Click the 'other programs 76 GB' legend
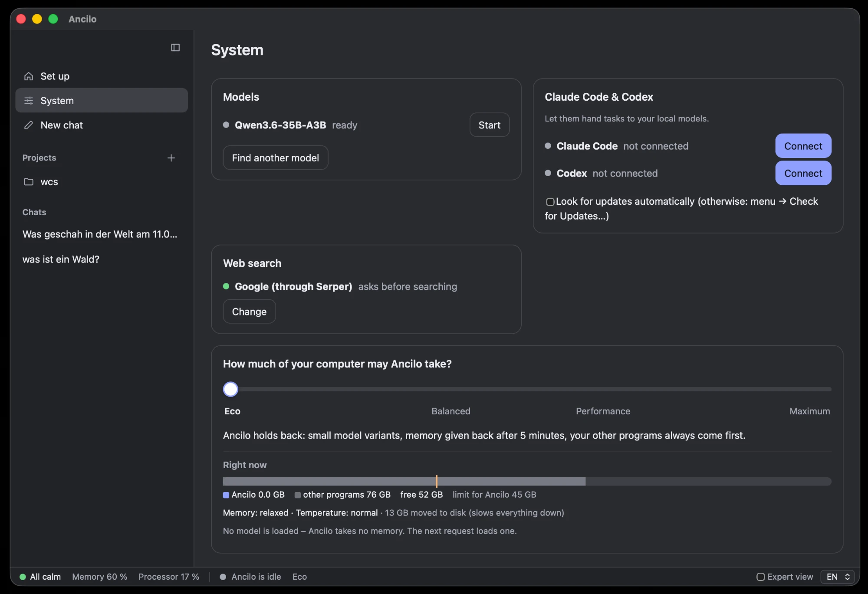This screenshot has height=594, width=868. pos(342,495)
